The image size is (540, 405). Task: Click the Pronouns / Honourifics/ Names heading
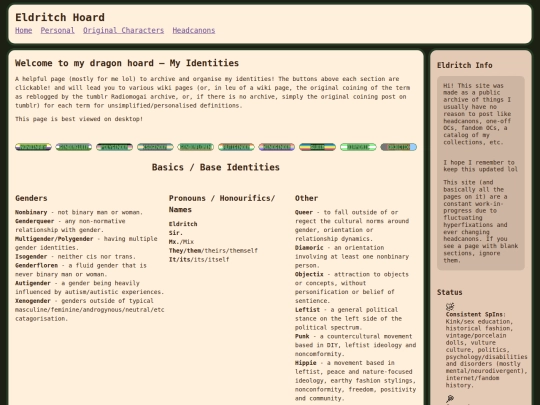[222, 204]
